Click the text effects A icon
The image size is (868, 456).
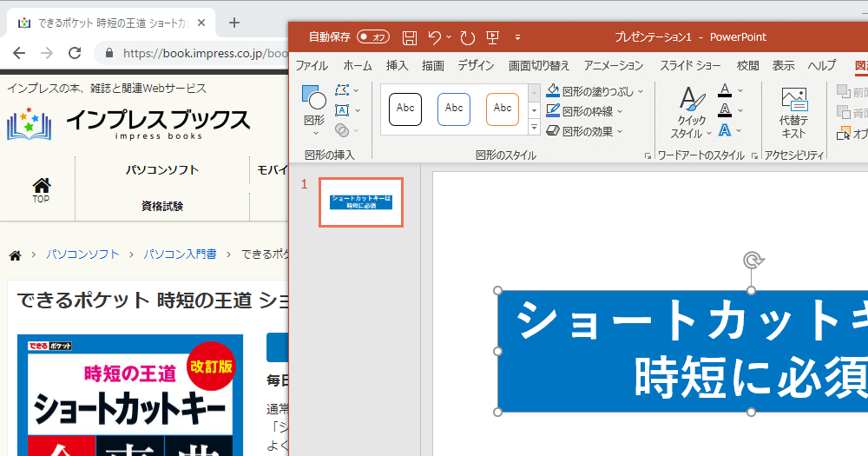coord(725,130)
